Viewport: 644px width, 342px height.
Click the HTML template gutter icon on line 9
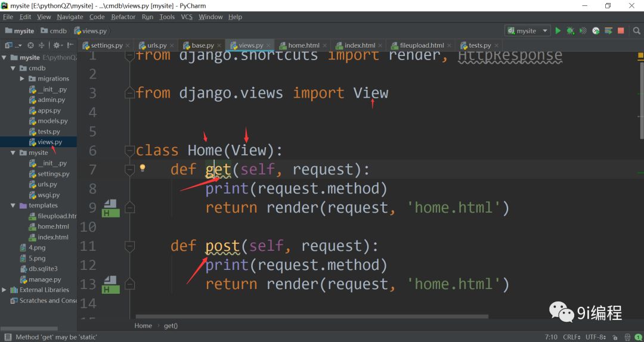click(x=111, y=208)
